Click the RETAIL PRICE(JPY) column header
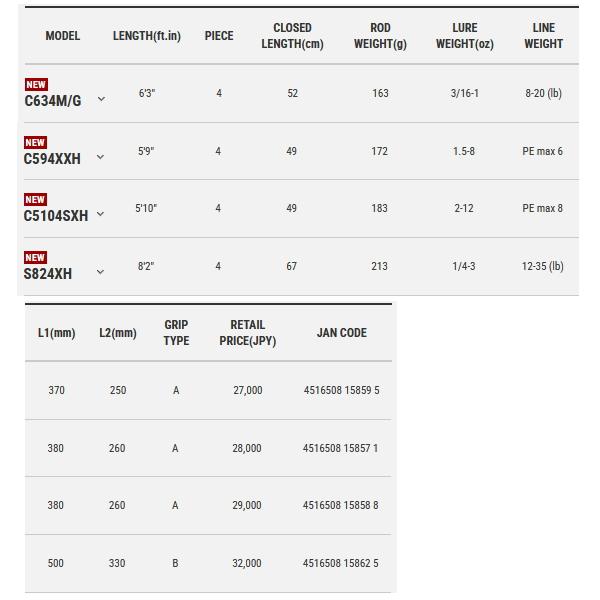 pyautogui.click(x=248, y=333)
